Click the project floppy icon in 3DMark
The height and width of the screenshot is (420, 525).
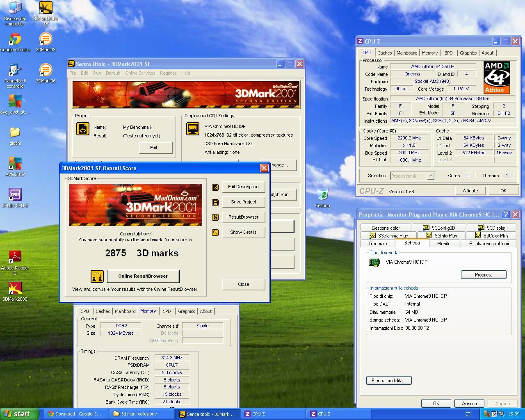(83, 129)
